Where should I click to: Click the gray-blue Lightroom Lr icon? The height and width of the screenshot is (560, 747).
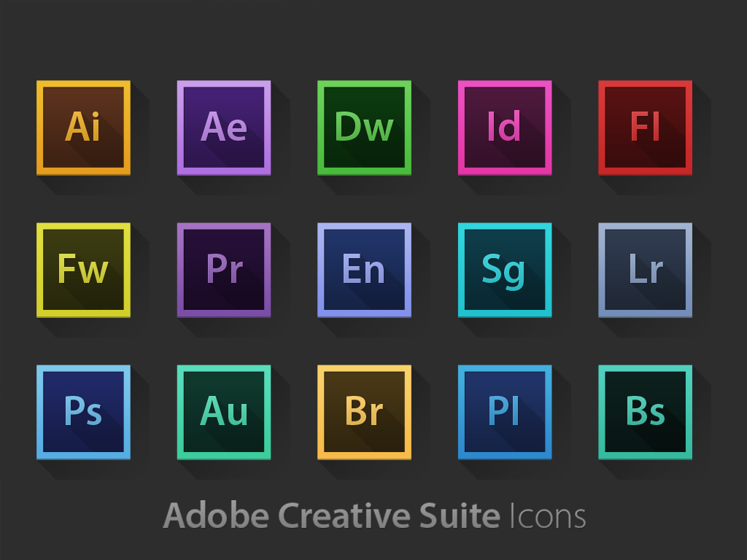tap(645, 270)
